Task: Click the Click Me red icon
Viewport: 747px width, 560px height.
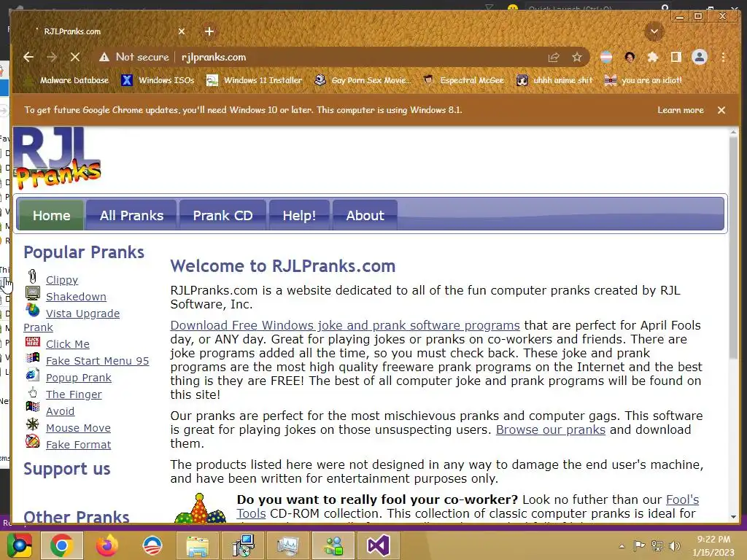Action: coord(33,341)
